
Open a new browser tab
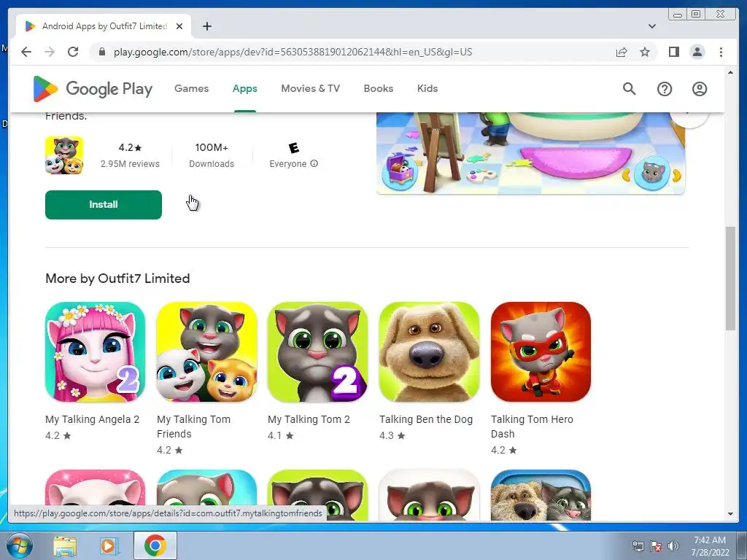coord(206,26)
